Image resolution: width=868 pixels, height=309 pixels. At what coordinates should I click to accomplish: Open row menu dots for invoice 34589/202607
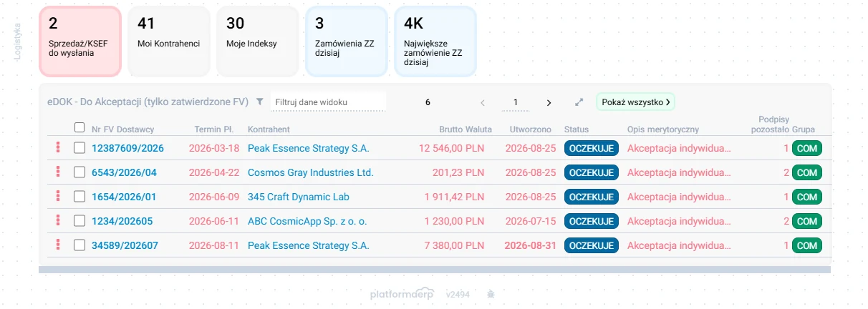[x=57, y=245]
